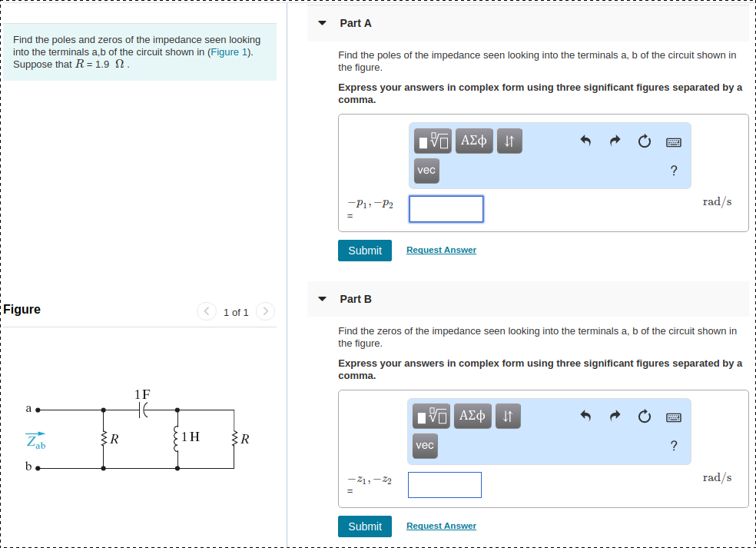Click the templates icon in Part A toolbar
Screen dimensions: 756x548
pos(433,141)
